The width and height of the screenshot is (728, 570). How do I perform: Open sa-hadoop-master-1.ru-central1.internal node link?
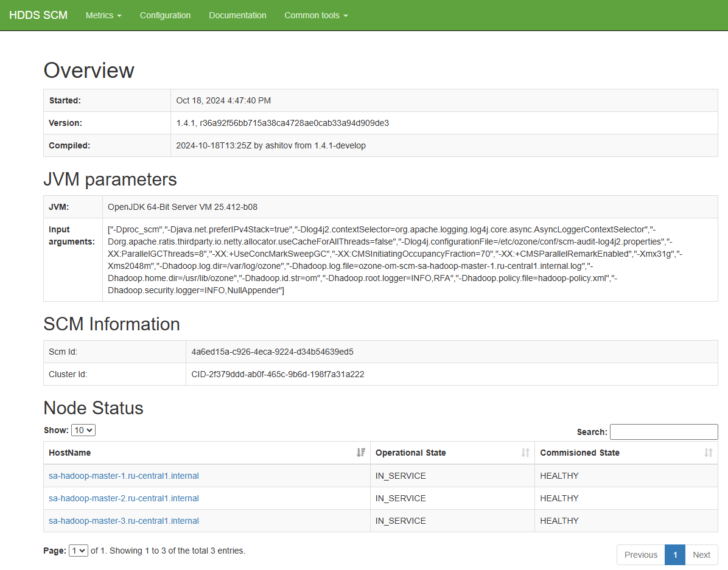pyautogui.click(x=124, y=476)
